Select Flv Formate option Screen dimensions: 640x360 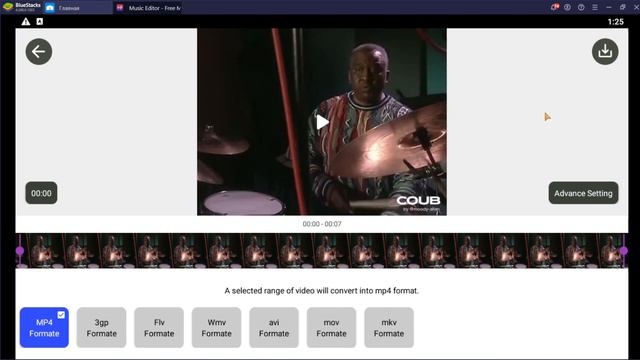click(x=159, y=328)
